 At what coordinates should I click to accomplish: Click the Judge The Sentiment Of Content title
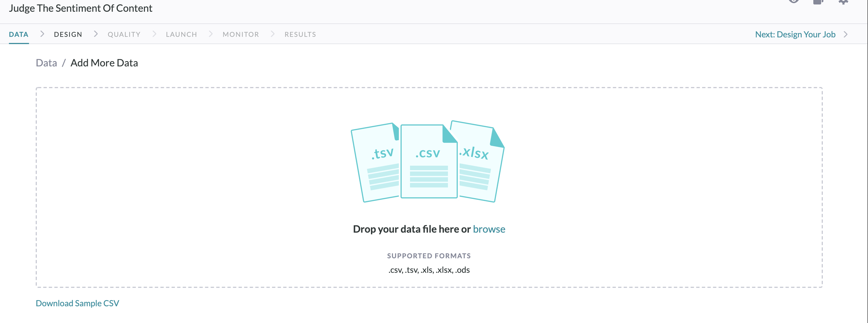pos(81,8)
